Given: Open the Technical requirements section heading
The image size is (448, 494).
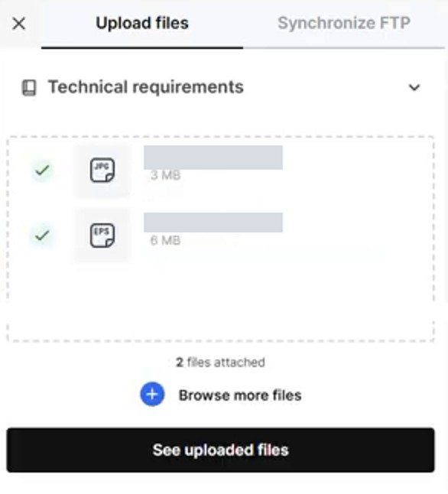Looking at the screenshot, I should tap(145, 87).
